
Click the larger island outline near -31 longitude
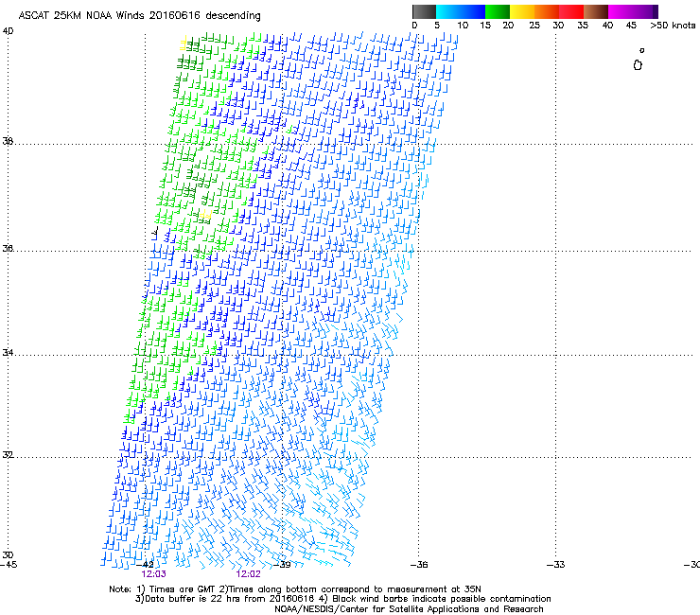[x=638, y=65]
